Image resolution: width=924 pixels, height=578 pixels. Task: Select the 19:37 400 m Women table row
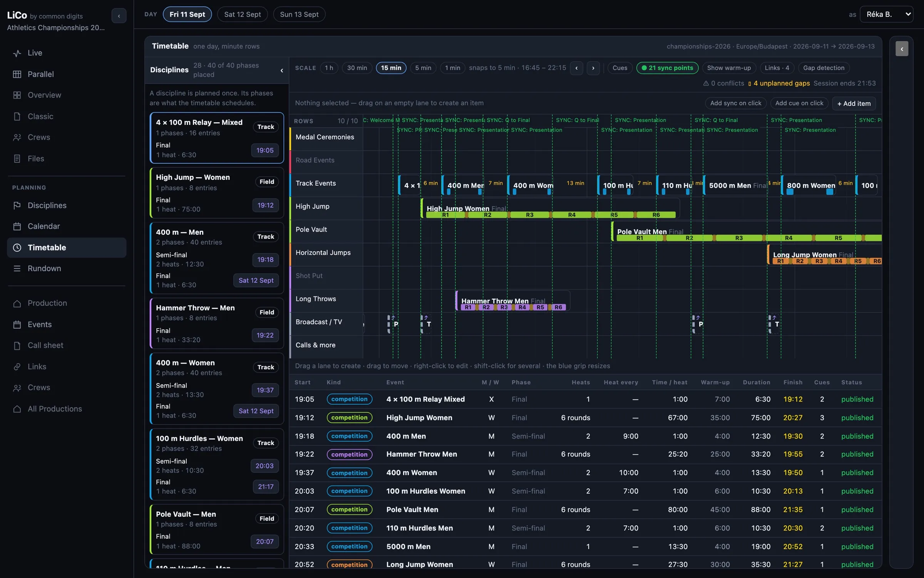[585, 473]
